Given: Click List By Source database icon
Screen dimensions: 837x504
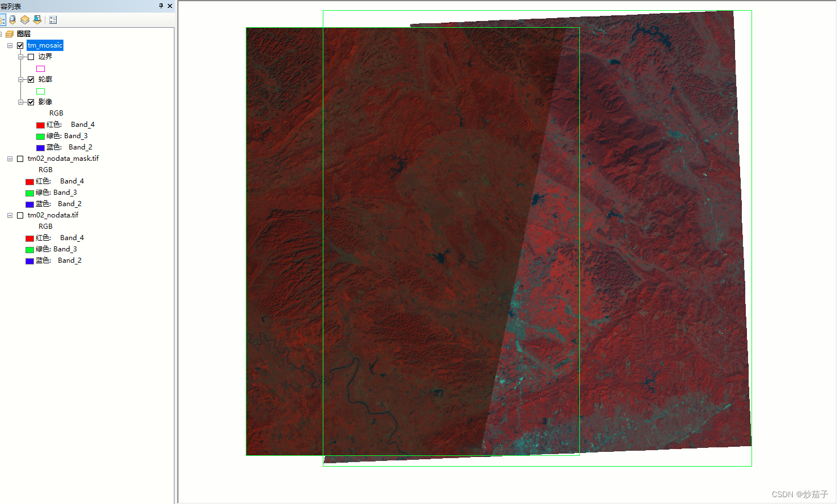Looking at the screenshot, I should coord(12,20).
